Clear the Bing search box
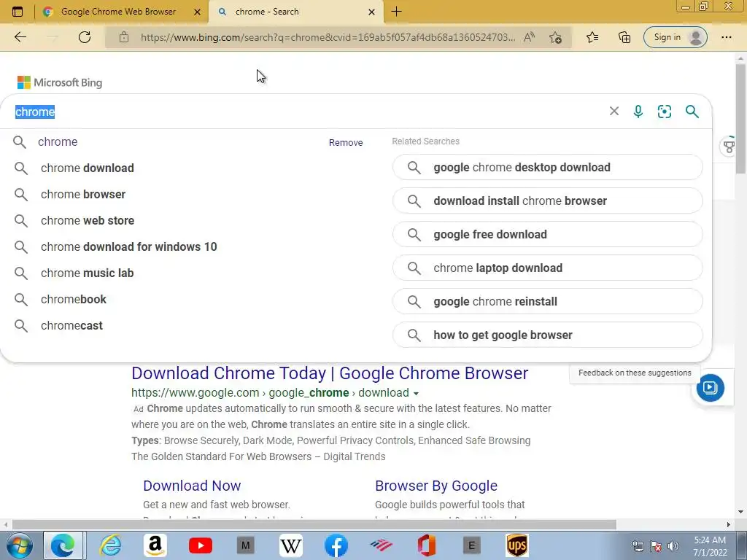 [x=614, y=112]
